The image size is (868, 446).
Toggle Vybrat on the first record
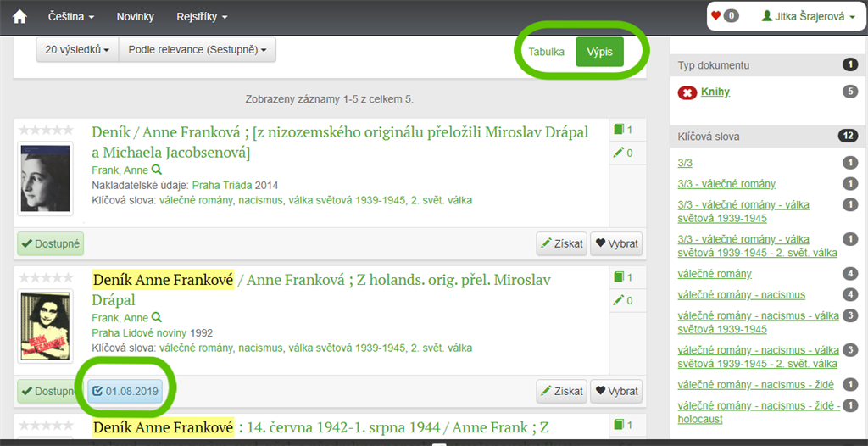tap(616, 244)
